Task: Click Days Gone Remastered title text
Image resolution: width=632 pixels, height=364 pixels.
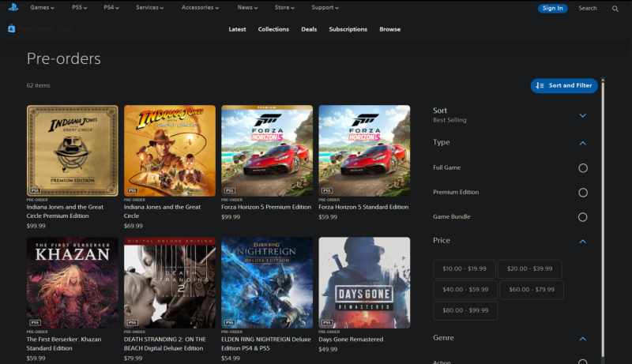Action: 351,340
